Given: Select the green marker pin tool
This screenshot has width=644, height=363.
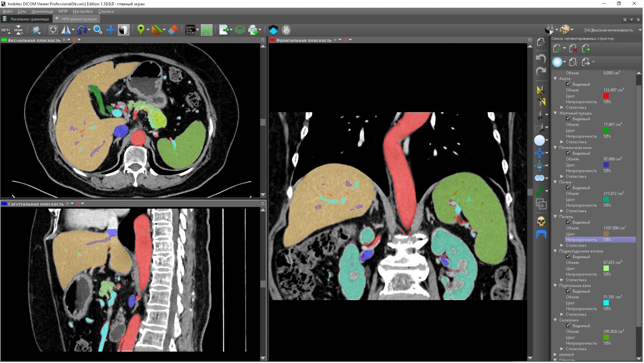Looking at the screenshot, I should [x=141, y=30].
